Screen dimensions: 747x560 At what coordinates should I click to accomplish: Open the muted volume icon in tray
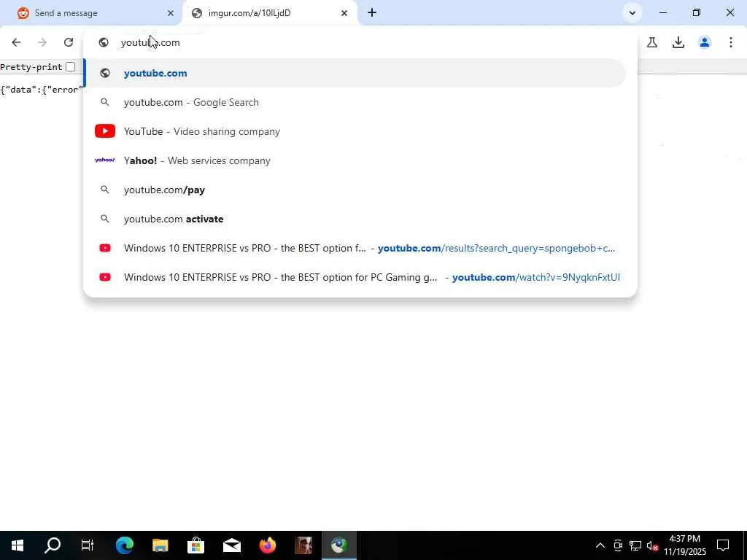tap(653, 545)
